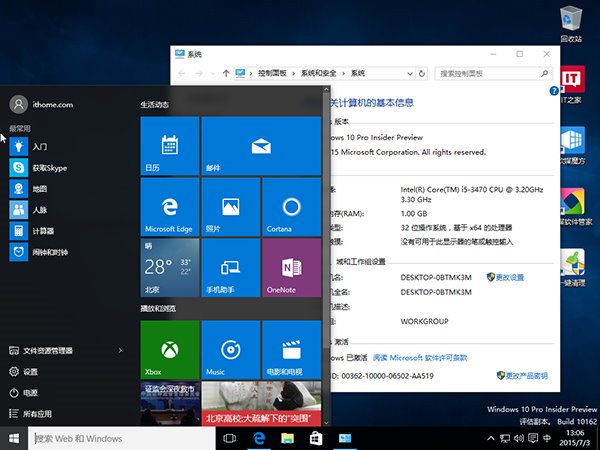
Task: Open the Microsoft Edge tile
Action: pos(169,207)
